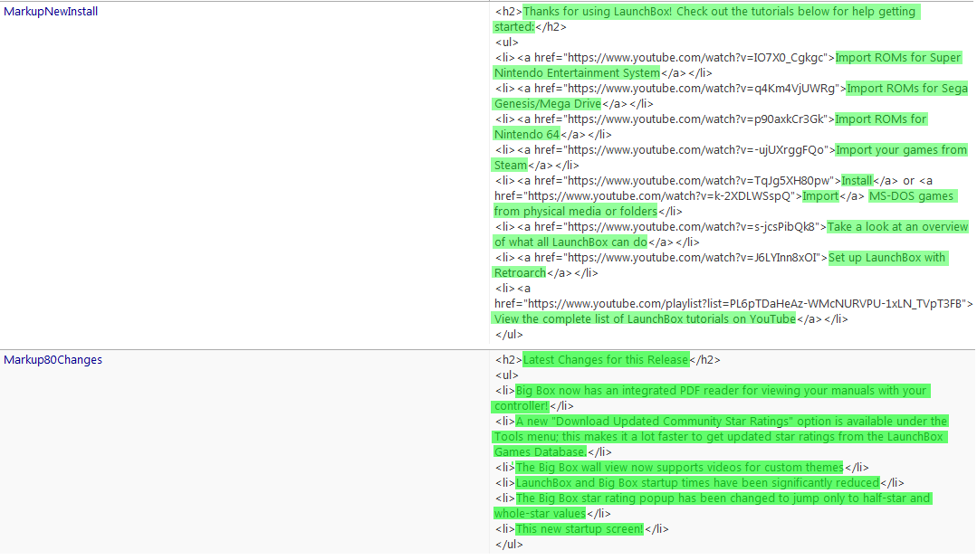This screenshot has height=560, width=977.
Task: Select the MarkupNewInstall key name
Action: tap(51, 11)
